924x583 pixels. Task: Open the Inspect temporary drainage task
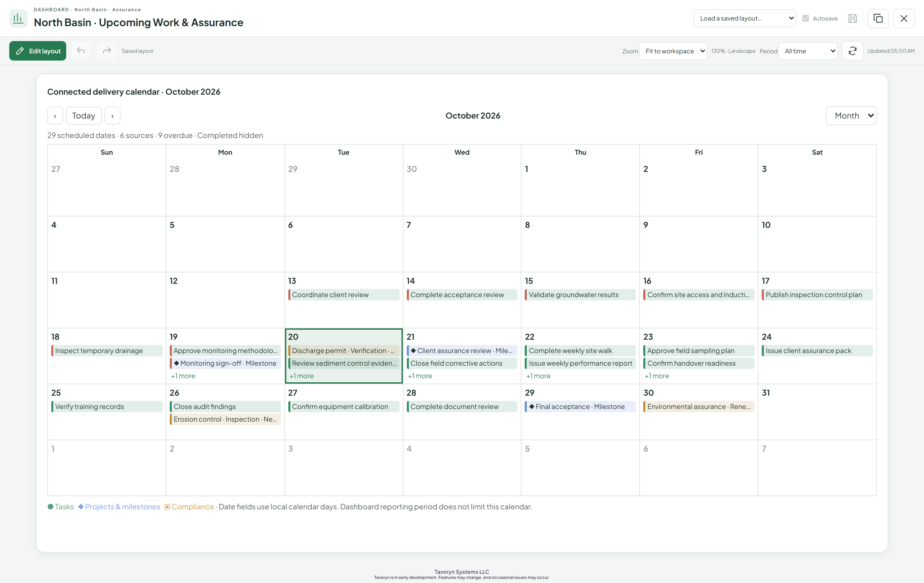coord(107,351)
